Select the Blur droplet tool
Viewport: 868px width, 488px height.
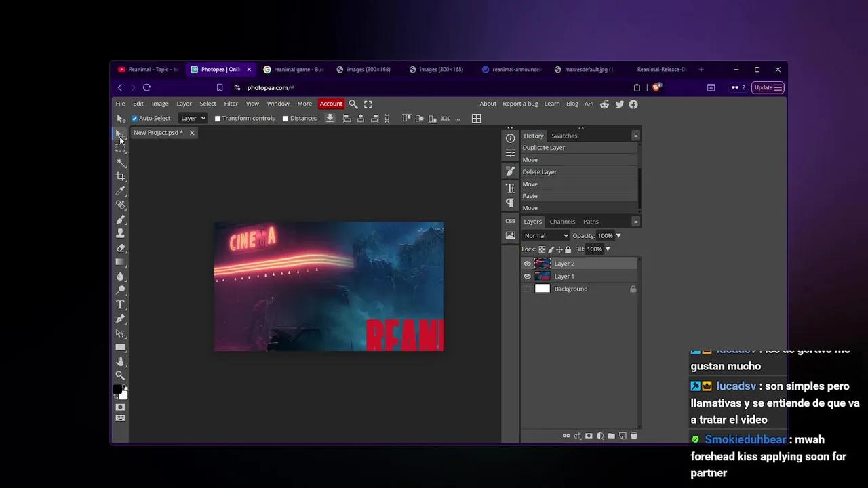point(120,276)
